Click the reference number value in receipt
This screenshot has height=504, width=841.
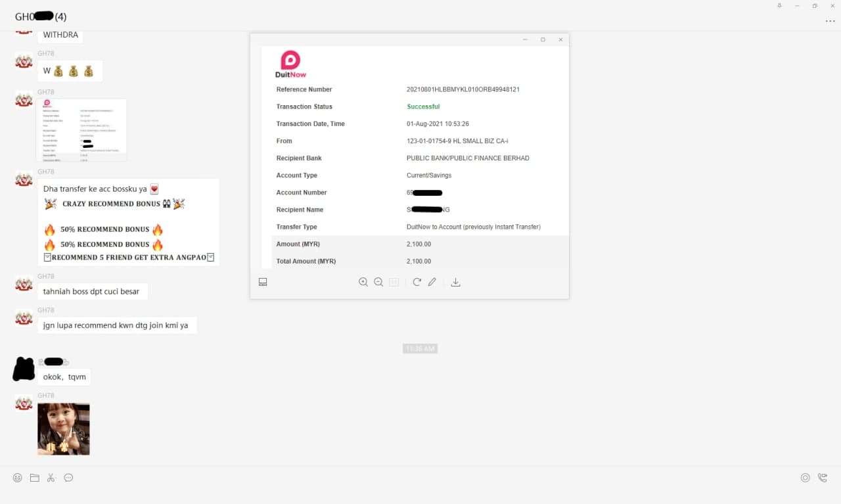(x=463, y=89)
